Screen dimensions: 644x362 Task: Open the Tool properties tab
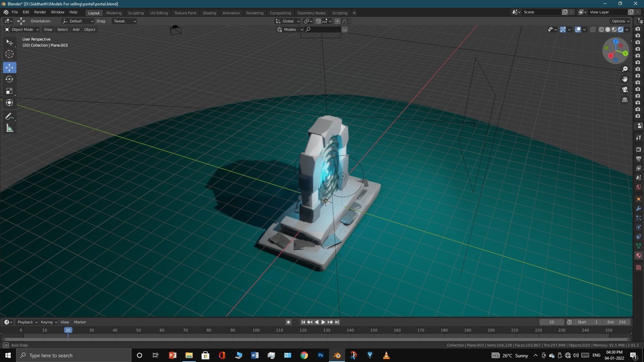pyautogui.click(x=639, y=137)
